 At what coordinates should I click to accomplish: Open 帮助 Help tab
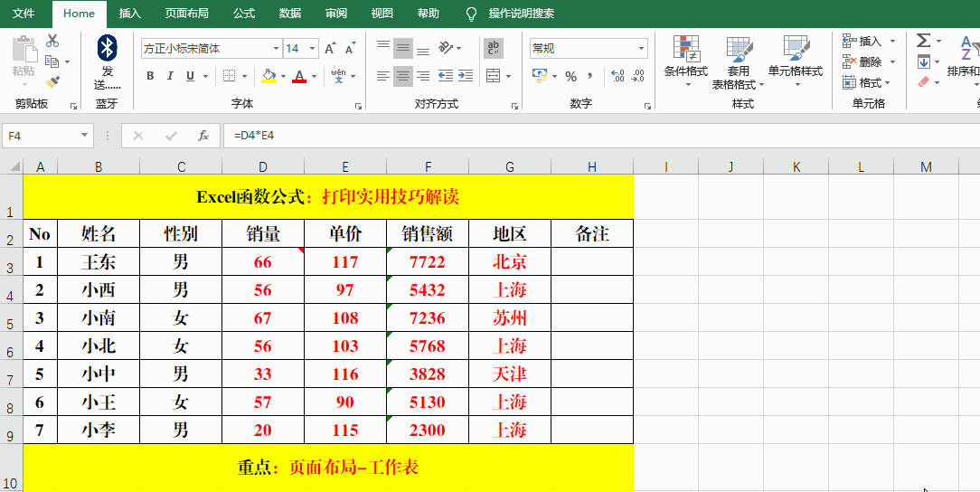coord(429,14)
